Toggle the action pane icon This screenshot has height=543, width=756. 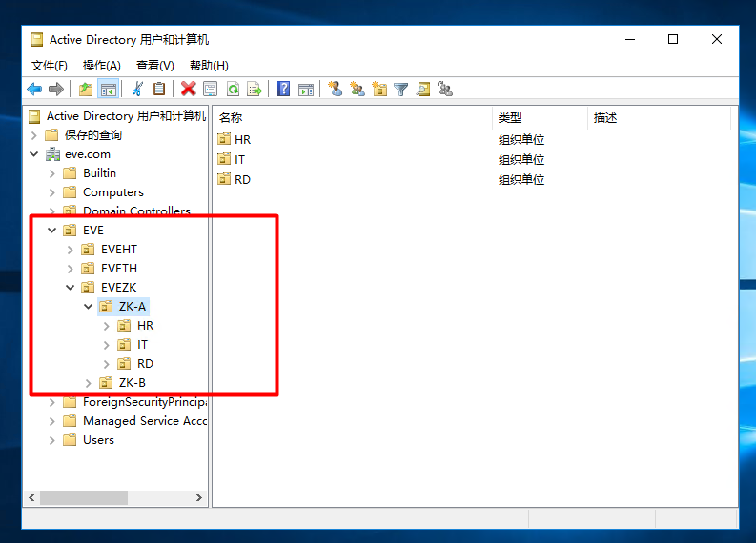tap(306, 90)
